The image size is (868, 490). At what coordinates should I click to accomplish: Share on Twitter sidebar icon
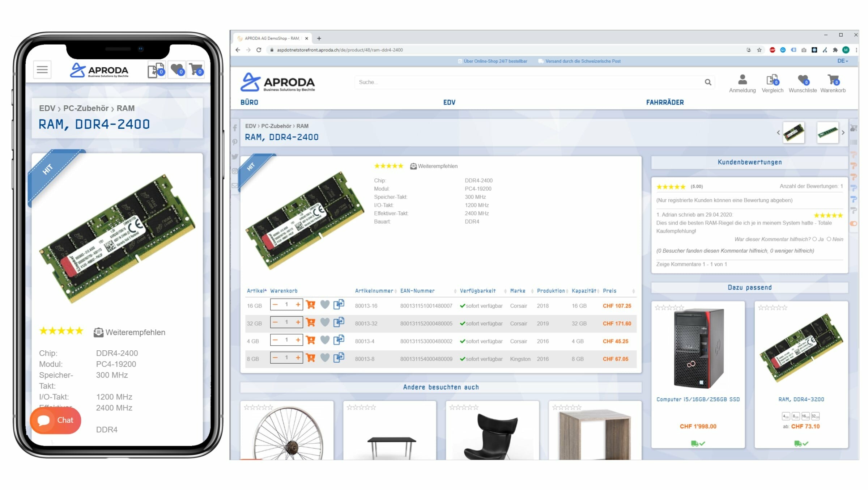(235, 157)
